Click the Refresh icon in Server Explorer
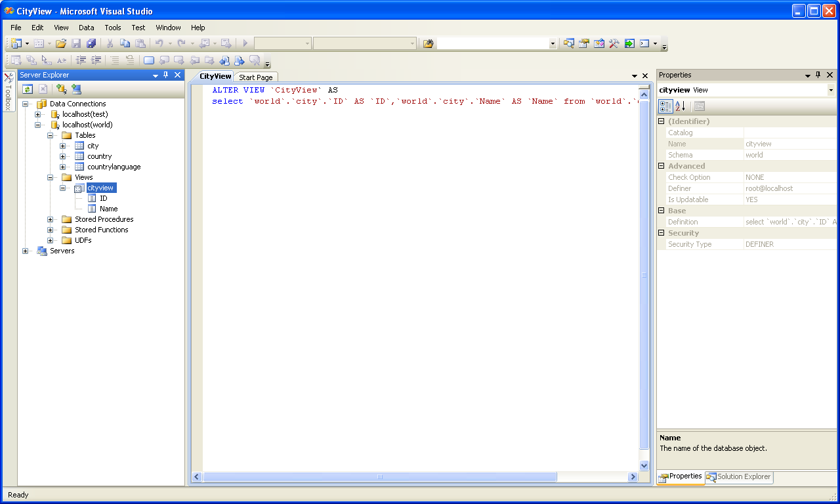 28,89
